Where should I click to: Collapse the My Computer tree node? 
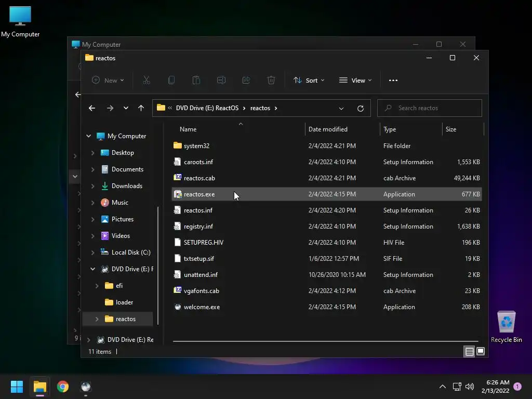[88, 136]
